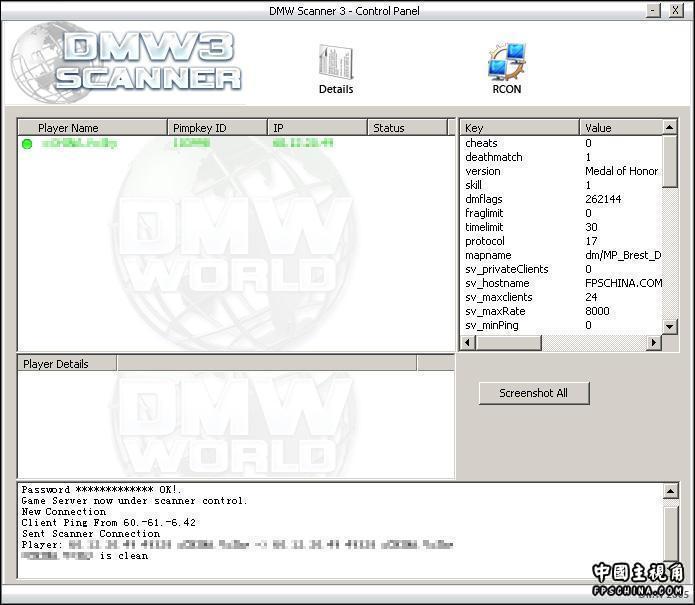This screenshot has width=695, height=605.
Task: Click the player's blurred Pimpkey ID cell
Action: pos(191,143)
